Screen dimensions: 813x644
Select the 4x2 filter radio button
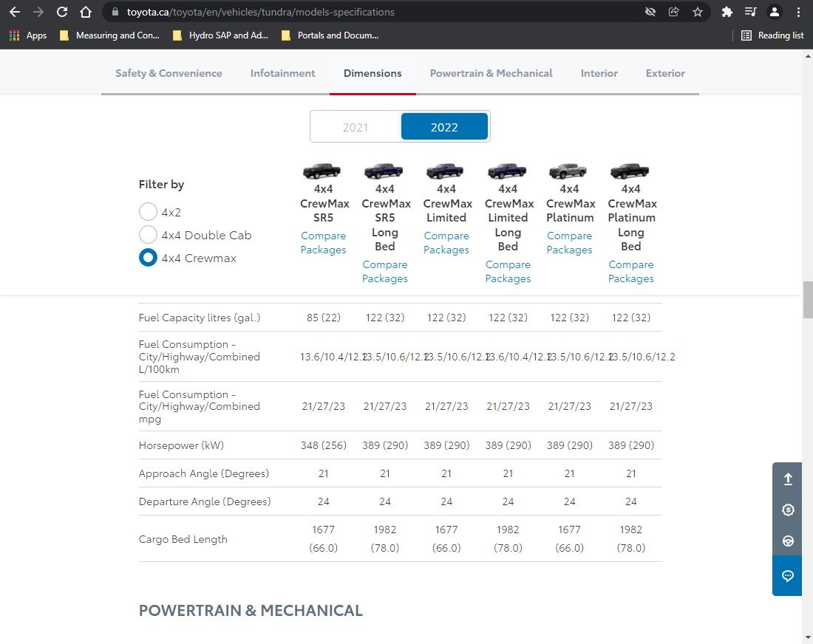tap(148, 212)
